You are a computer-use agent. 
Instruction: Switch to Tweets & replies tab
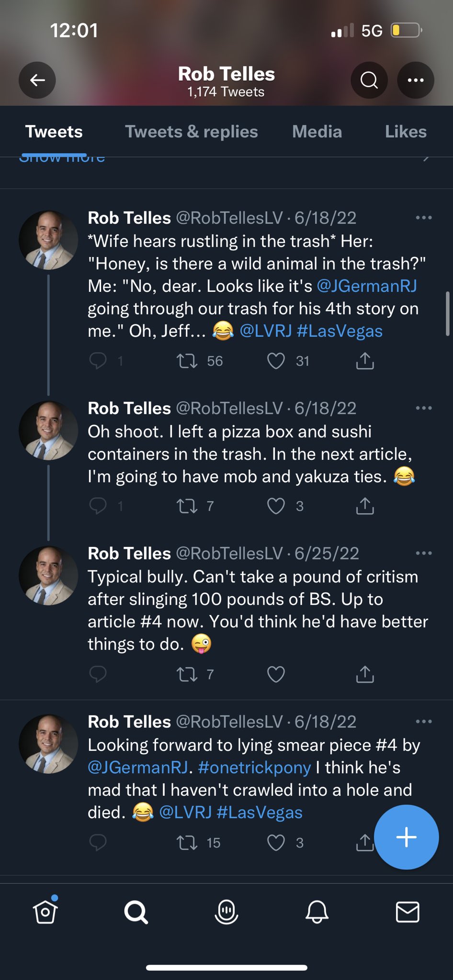(x=192, y=132)
